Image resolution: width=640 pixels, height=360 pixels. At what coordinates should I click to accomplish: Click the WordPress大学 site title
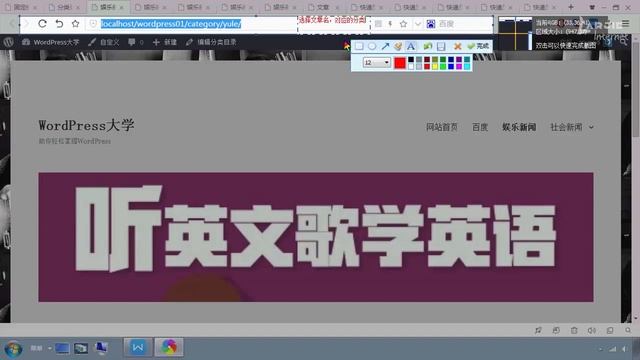click(87, 125)
